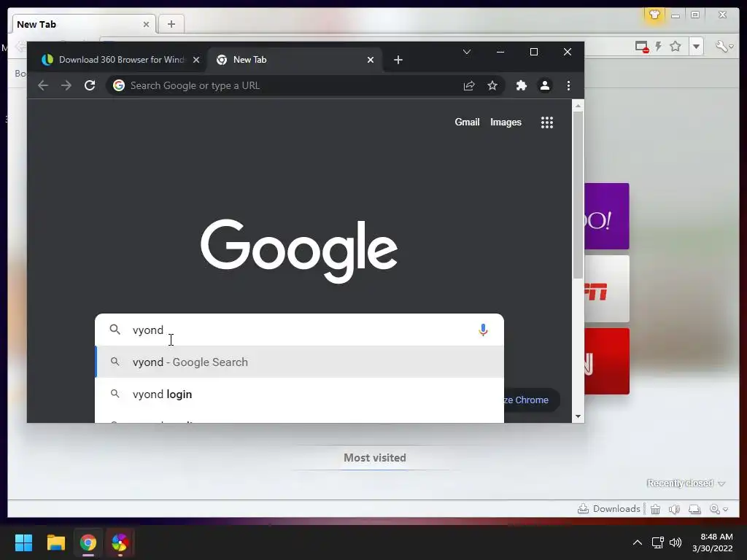The height and width of the screenshot is (560, 747).
Task: Open the CNN tile in 360 Browser
Action: [606, 361]
